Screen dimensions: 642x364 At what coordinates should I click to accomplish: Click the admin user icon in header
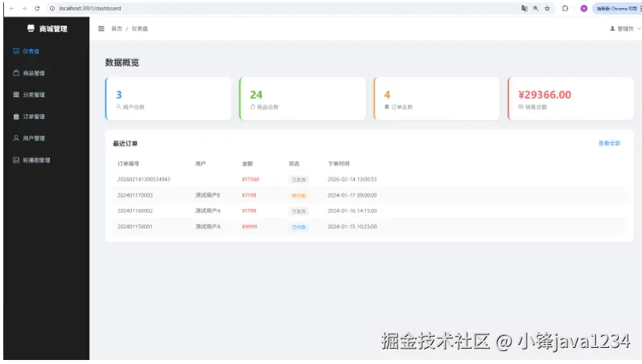(x=612, y=29)
